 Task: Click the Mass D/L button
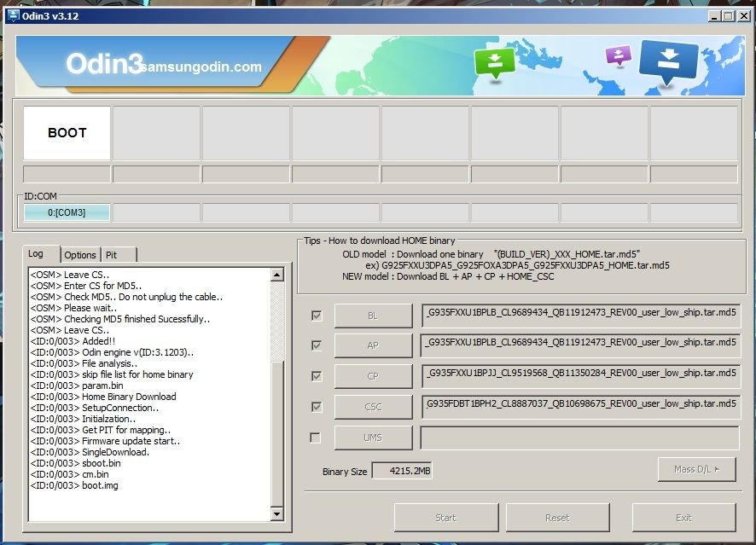point(696,469)
